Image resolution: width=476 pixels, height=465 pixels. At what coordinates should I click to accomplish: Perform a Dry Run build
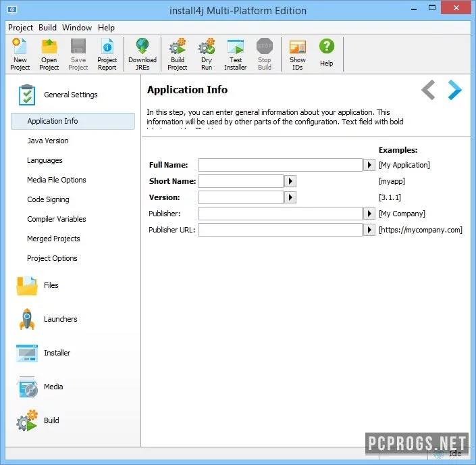click(207, 54)
